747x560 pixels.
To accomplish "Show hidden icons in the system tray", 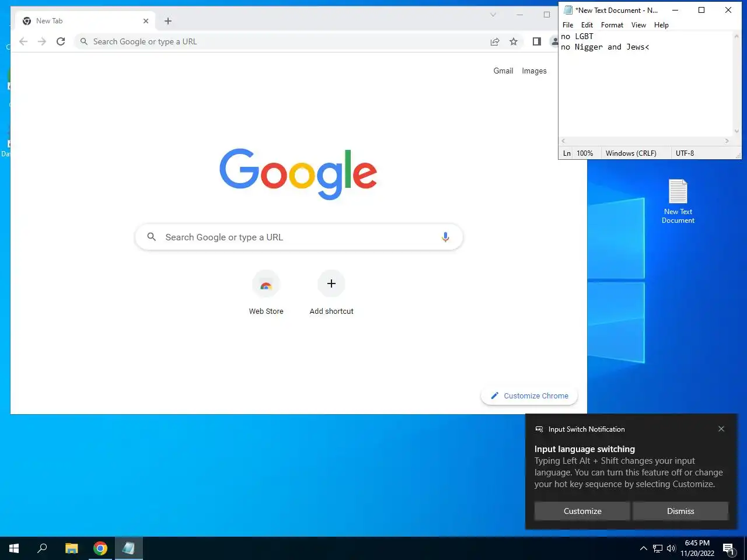I will click(643, 548).
